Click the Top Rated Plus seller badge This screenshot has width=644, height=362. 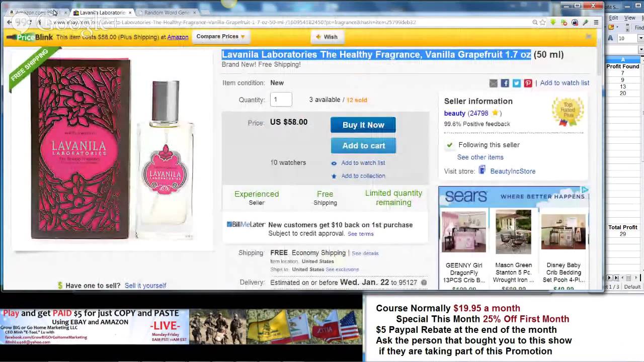[568, 112]
